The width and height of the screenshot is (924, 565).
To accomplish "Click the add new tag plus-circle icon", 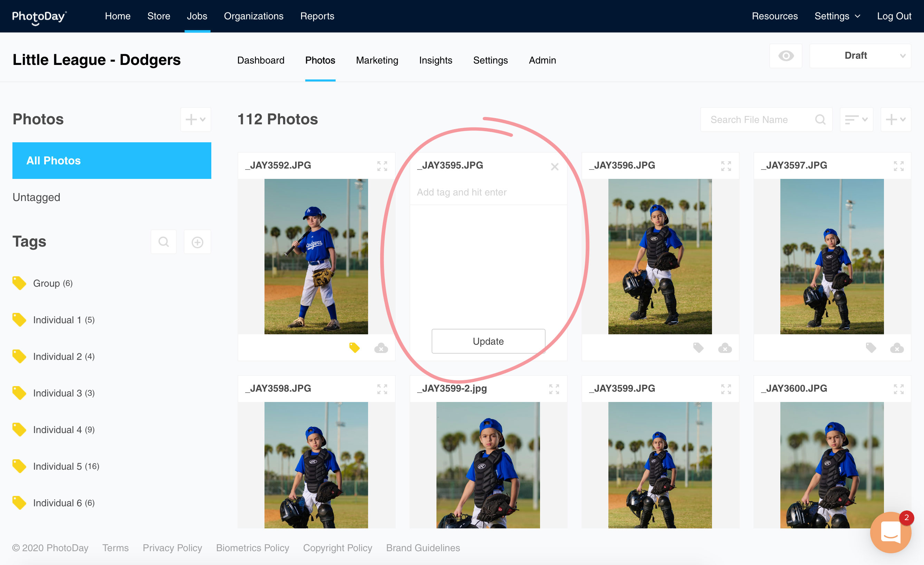I will (x=197, y=242).
